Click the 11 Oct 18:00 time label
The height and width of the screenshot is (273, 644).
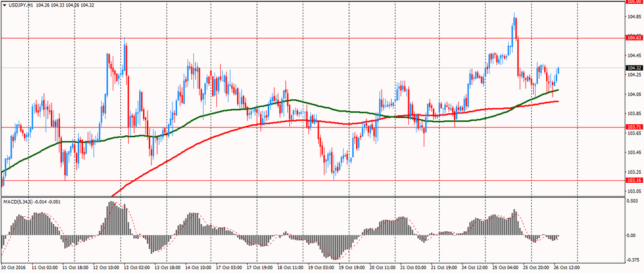click(x=77, y=267)
